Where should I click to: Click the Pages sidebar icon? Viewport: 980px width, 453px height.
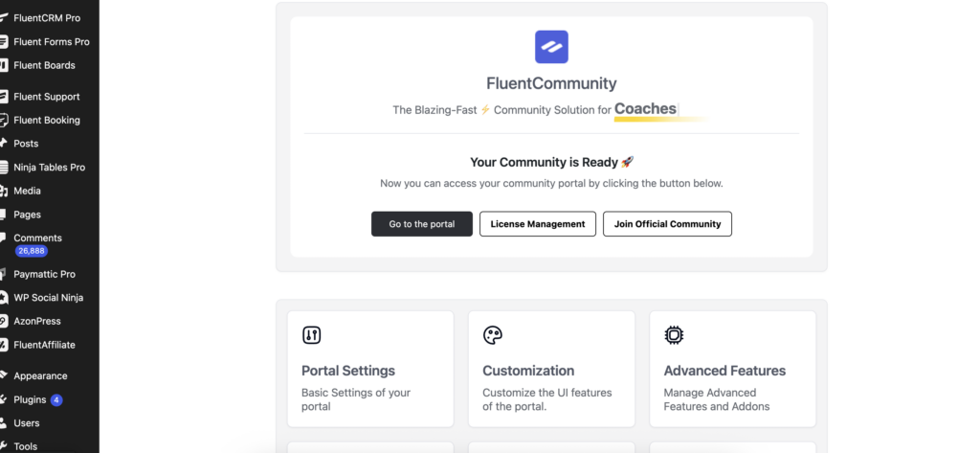point(3,214)
